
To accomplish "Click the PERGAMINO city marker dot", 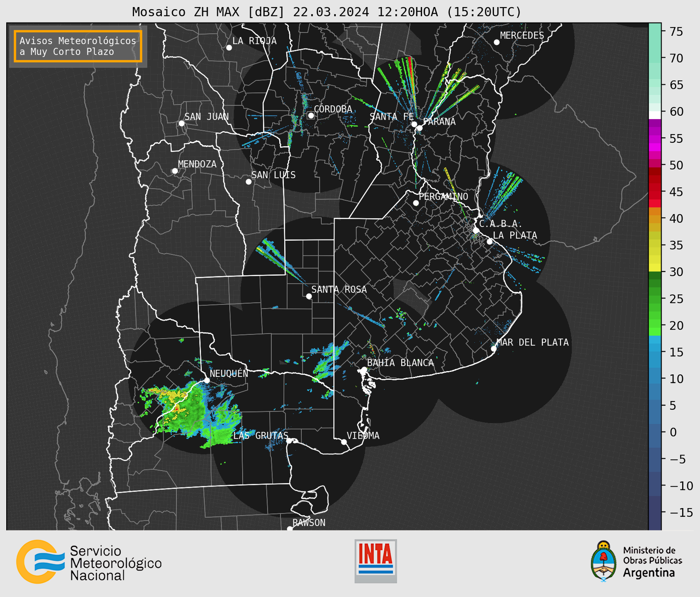I will pos(416,203).
